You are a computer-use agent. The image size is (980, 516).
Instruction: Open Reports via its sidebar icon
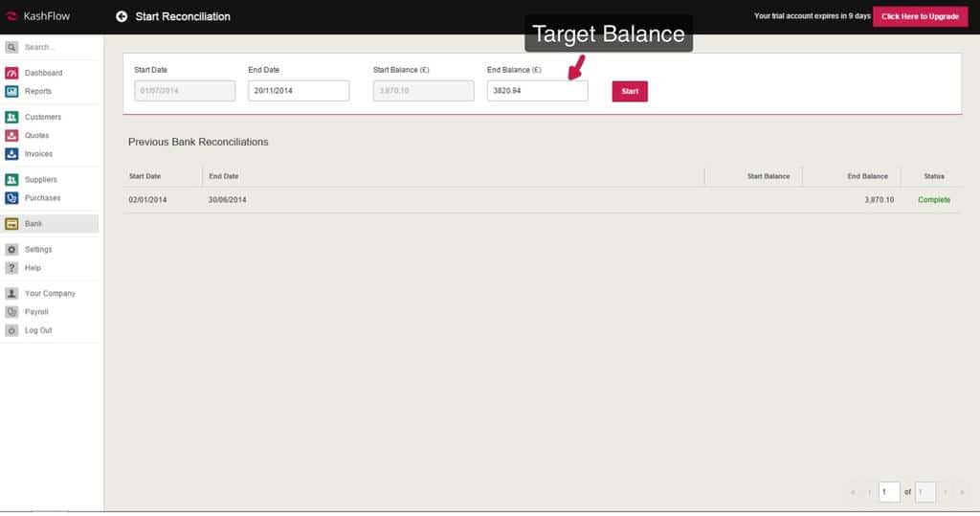[x=11, y=92]
